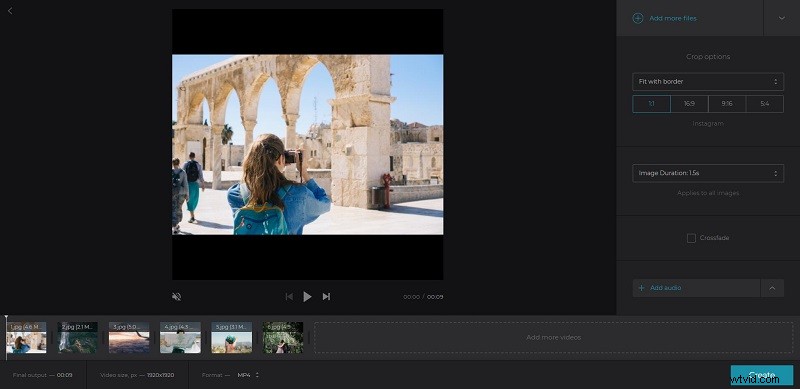Select the 6.jpg thumbnail in the timeline
This screenshot has width=800, height=389.
(x=283, y=337)
